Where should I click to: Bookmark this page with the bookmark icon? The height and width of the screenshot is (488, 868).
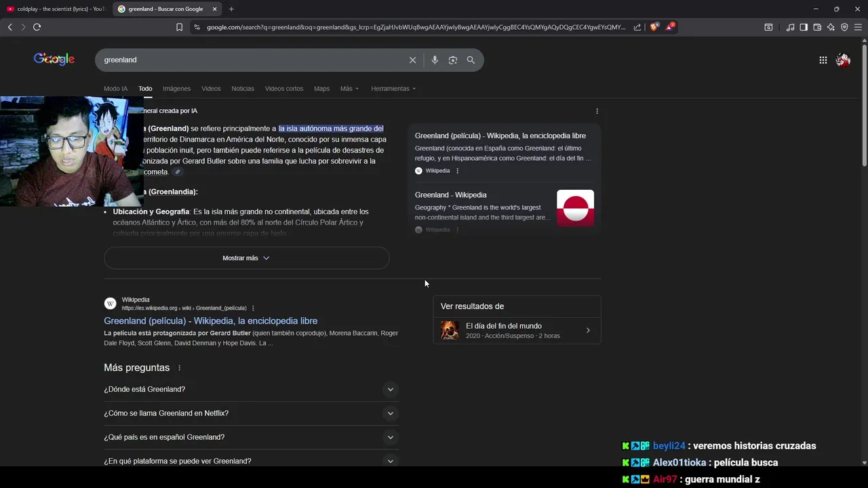[179, 27]
